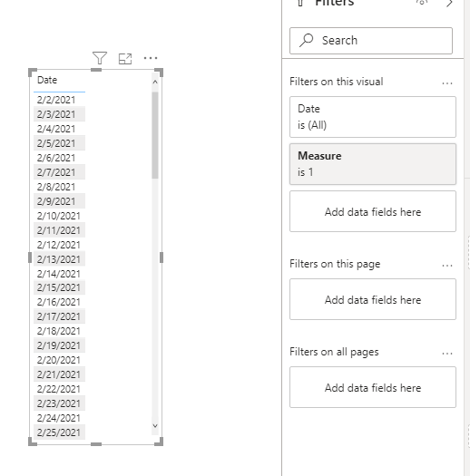Select the 2/16/2021 row
This screenshot has width=470, height=476.
[59, 302]
